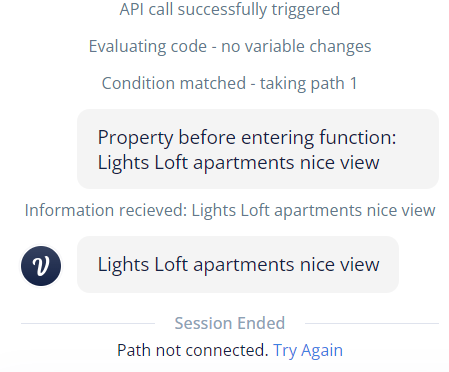Click the Try Again link
Image resolution: width=449 pixels, height=372 pixels.
click(308, 351)
